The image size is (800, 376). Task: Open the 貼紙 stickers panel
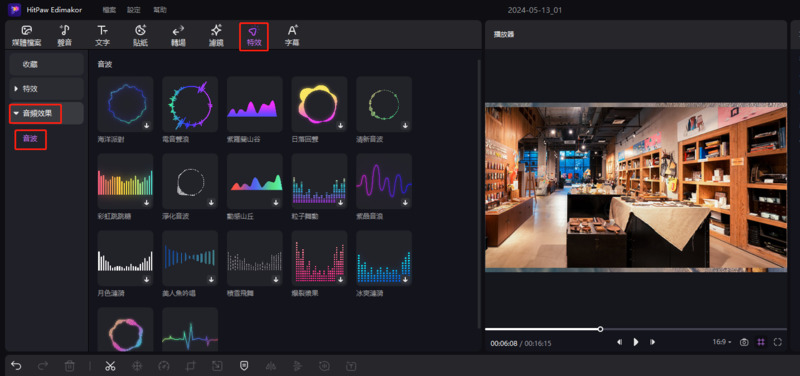click(x=140, y=36)
